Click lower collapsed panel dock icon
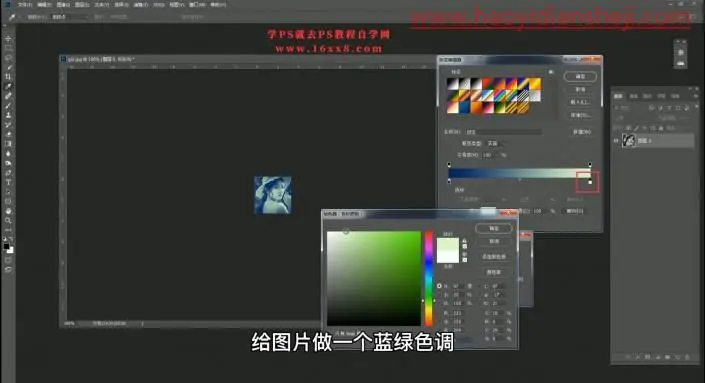This screenshot has width=705, height=383. pos(680,63)
